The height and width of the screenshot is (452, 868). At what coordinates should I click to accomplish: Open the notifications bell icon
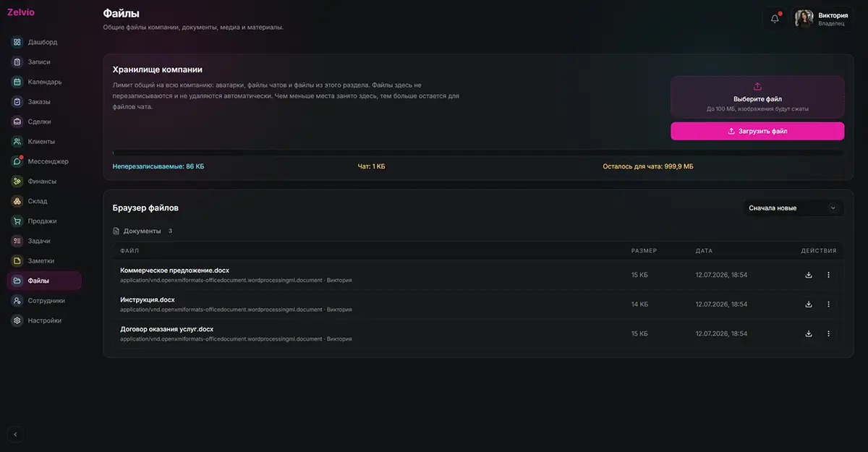coord(775,19)
